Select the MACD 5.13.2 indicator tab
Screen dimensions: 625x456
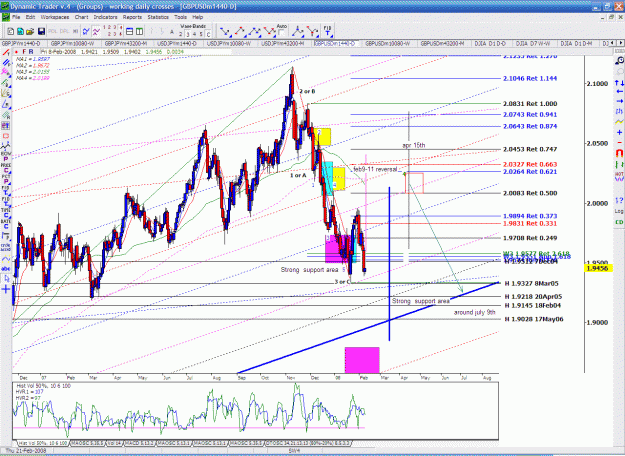[x=140, y=443]
